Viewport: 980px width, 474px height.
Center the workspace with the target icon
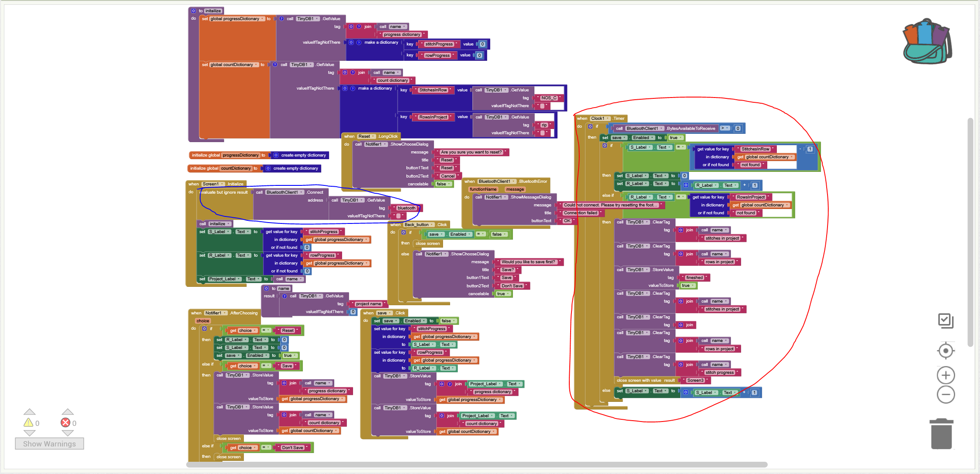(945, 351)
